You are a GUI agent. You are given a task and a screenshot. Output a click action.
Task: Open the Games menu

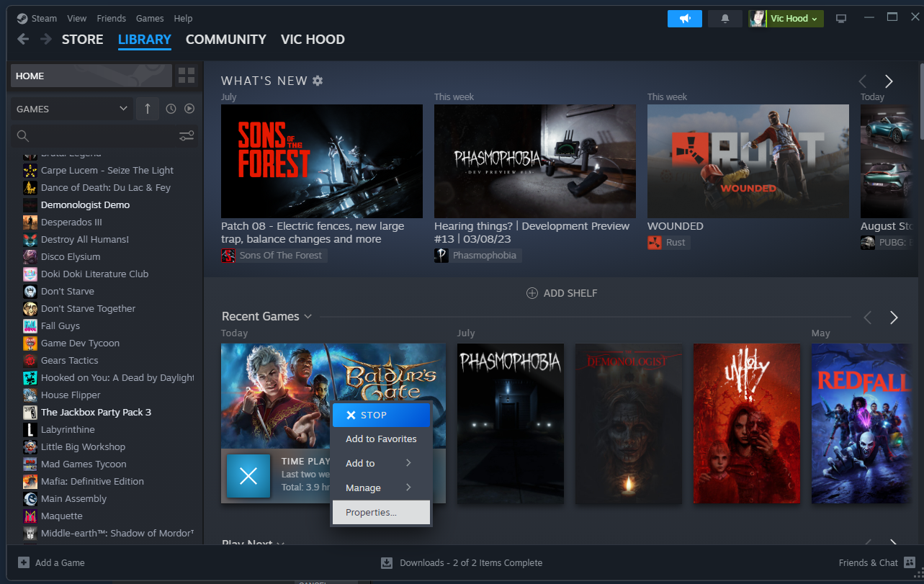(x=150, y=18)
